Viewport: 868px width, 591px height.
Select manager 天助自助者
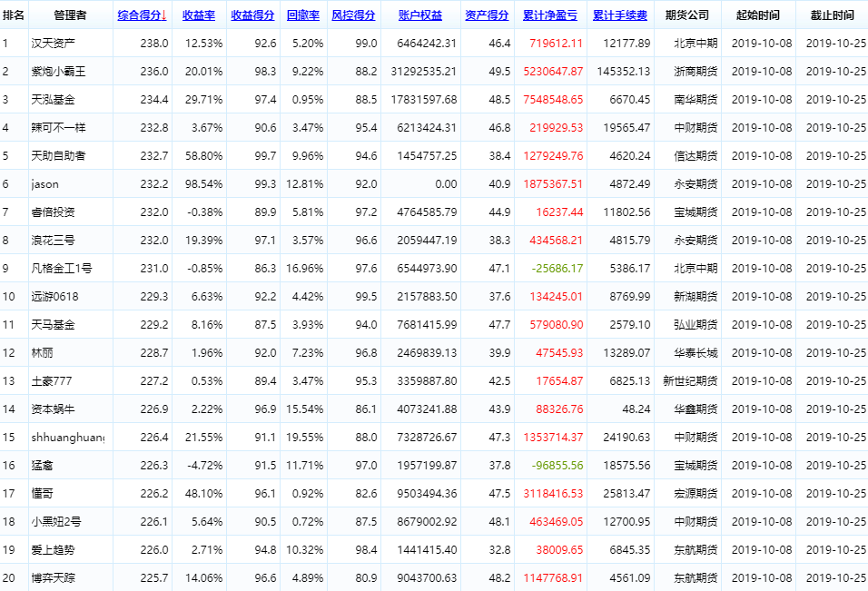pyautogui.click(x=59, y=156)
